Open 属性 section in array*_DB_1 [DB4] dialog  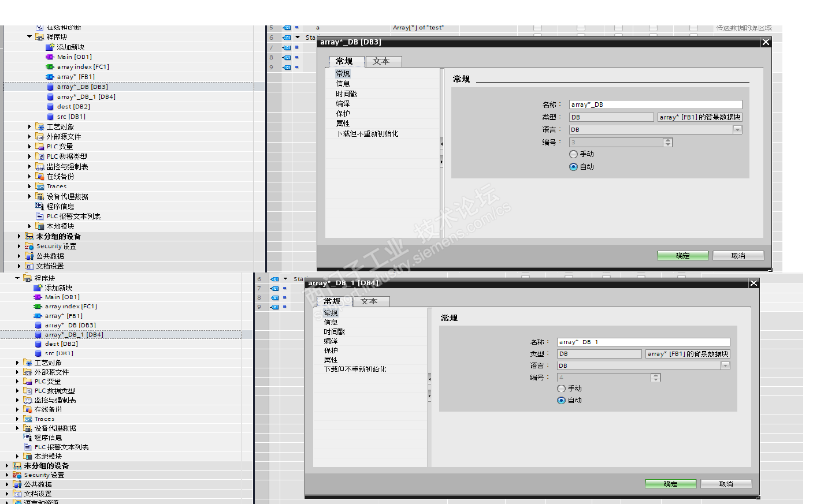[331, 360]
